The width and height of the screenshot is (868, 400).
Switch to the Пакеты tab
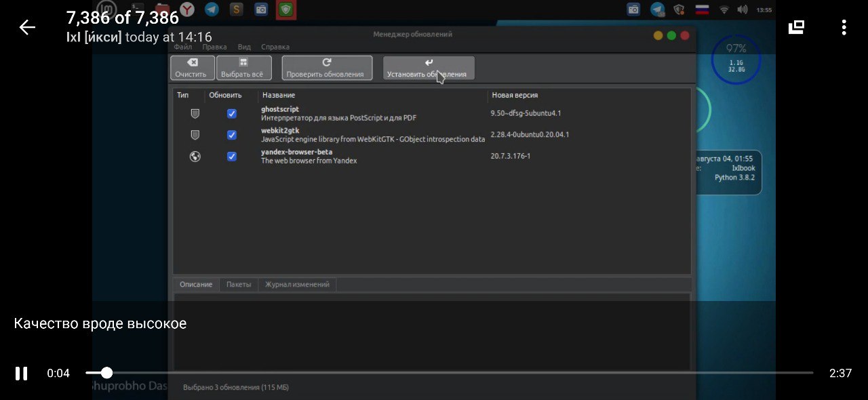coord(239,285)
